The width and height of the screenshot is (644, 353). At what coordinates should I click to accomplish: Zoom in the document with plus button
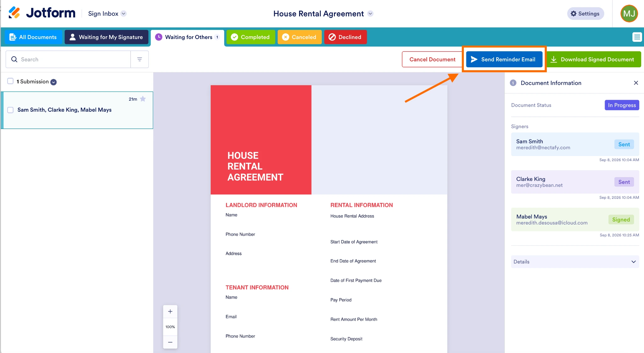click(x=170, y=311)
